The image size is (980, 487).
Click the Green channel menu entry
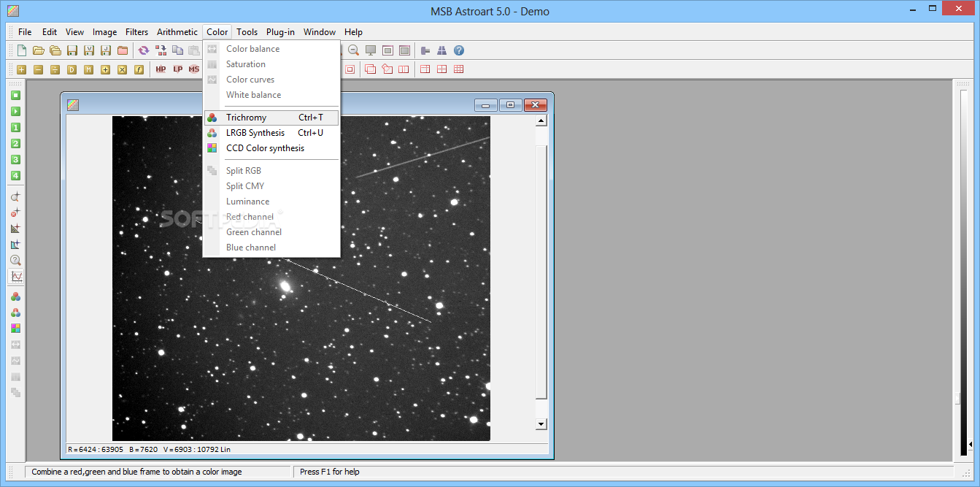271,232
